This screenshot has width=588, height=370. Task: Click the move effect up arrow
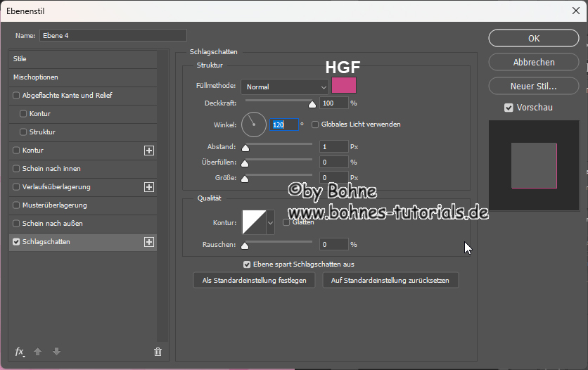point(39,352)
